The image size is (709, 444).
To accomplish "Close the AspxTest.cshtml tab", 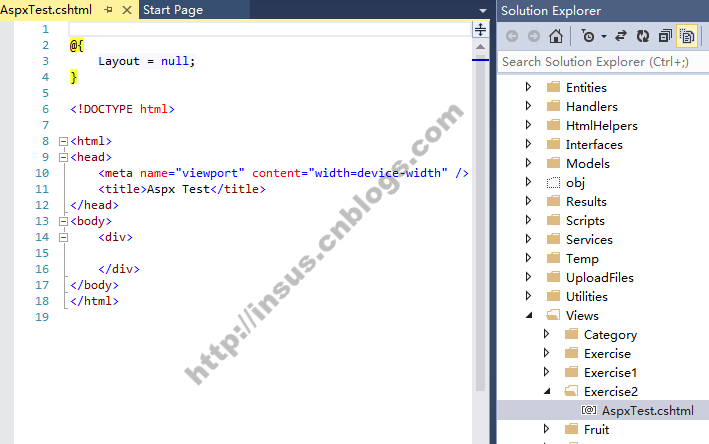I will (127, 9).
